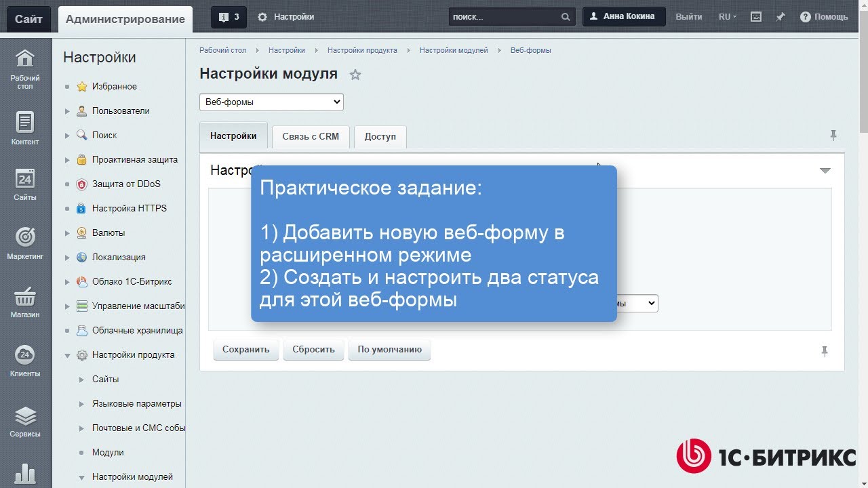Click the Выйти logout link
This screenshot has width=868, height=488.
[x=689, y=17]
